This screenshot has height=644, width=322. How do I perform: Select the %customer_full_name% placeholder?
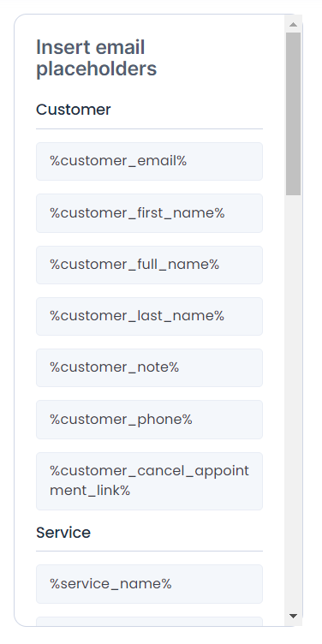point(149,265)
